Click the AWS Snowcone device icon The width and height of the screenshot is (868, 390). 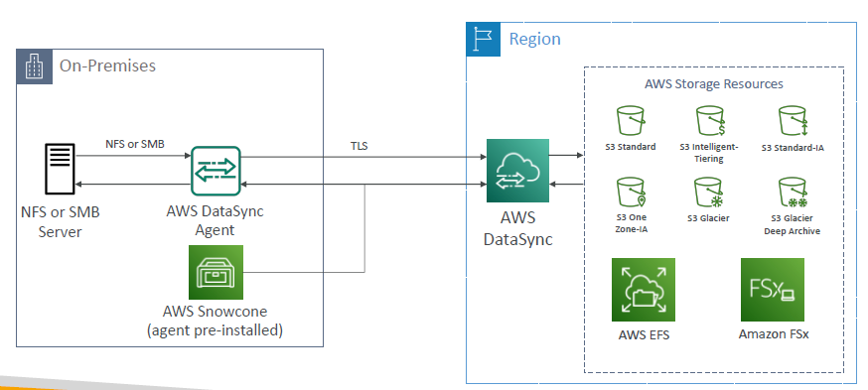[x=216, y=272]
